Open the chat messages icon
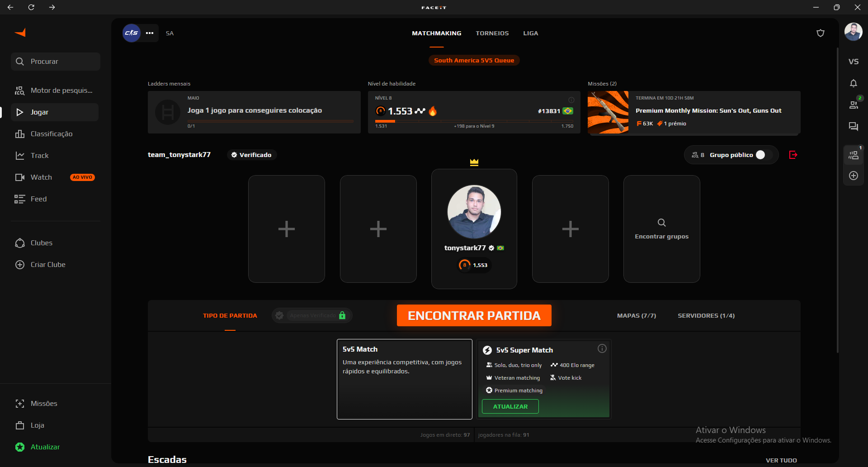The width and height of the screenshot is (868, 467). (854, 127)
